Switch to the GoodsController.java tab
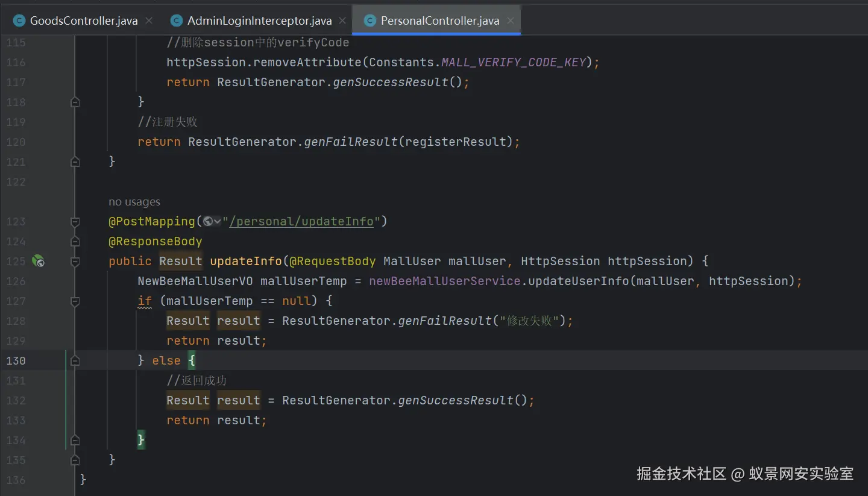This screenshot has width=868, height=496. coord(83,20)
